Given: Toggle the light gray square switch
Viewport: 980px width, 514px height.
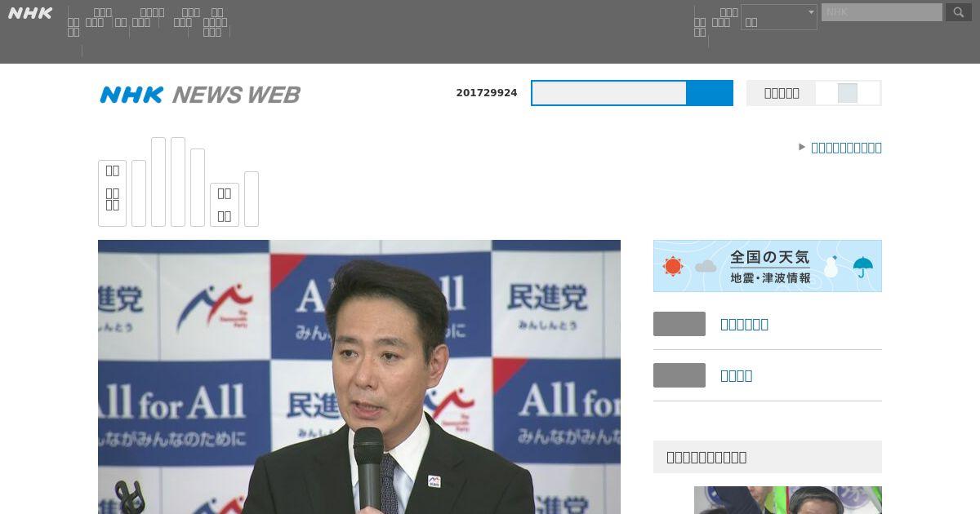Looking at the screenshot, I should [x=847, y=93].
